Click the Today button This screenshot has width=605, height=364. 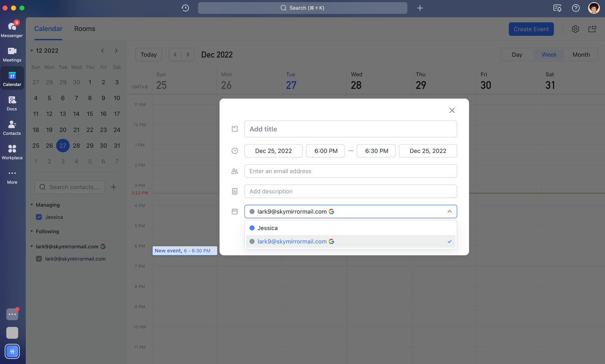(148, 55)
